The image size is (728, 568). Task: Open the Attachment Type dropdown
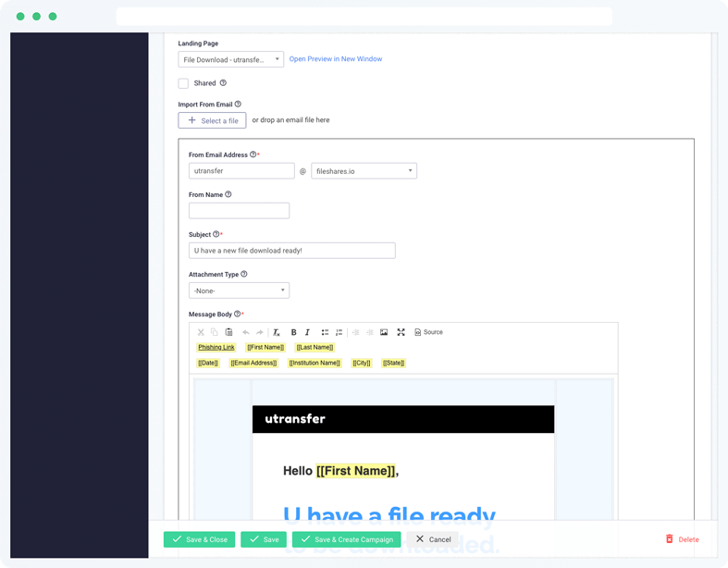click(239, 290)
